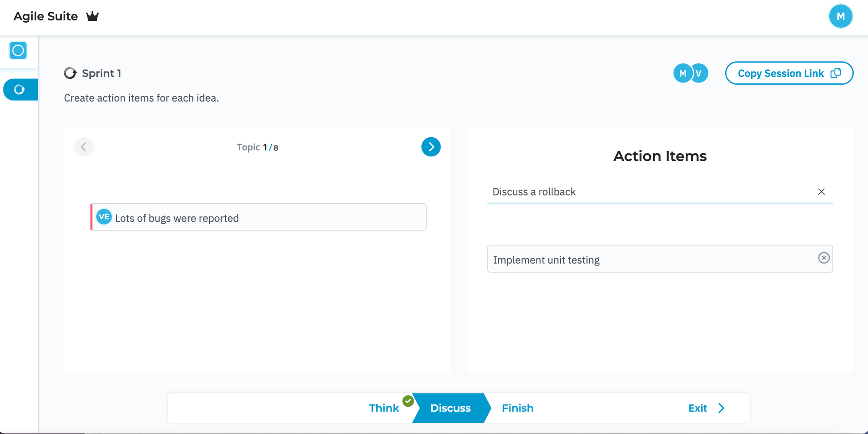Open the M profile avatar in header

click(x=840, y=17)
